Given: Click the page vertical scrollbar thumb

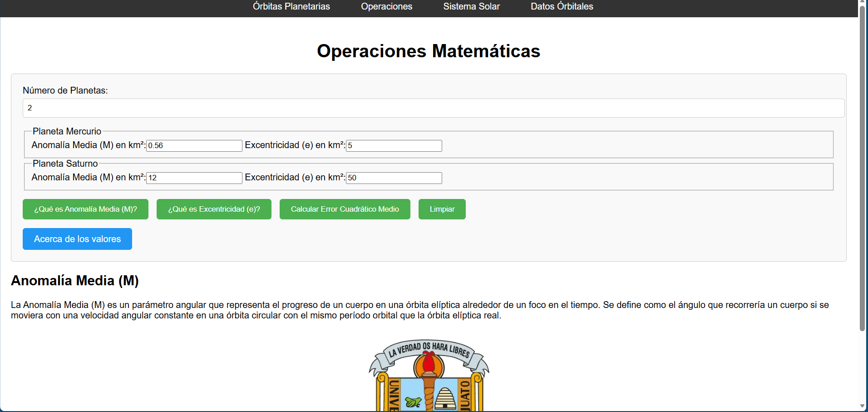Looking at the screenshot, I should pos(863,168).
